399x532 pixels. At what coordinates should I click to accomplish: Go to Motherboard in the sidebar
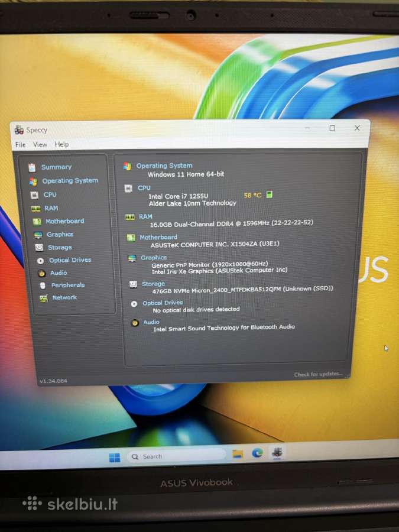(x=65, y=221)
